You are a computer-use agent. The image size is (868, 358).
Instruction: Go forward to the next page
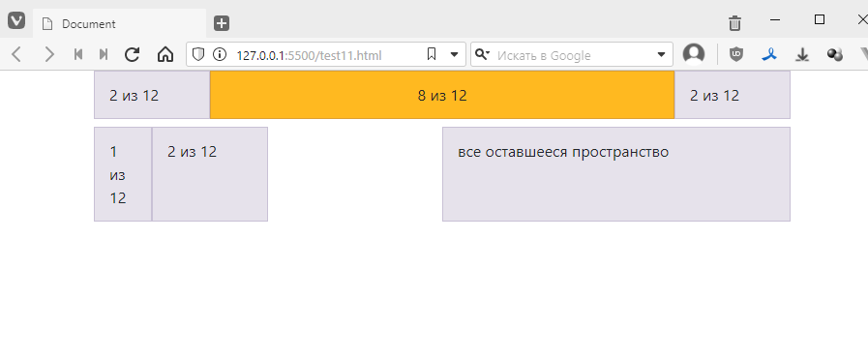pos(49,54)
